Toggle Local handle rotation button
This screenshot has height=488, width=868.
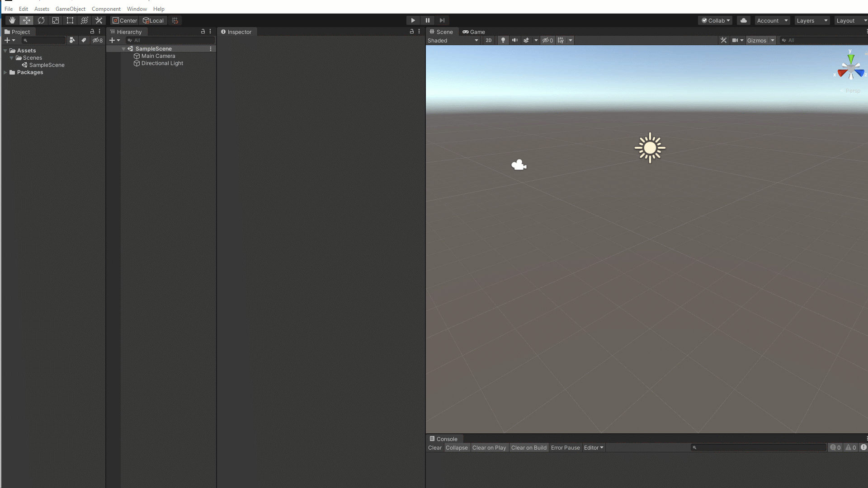click(153, 20)
